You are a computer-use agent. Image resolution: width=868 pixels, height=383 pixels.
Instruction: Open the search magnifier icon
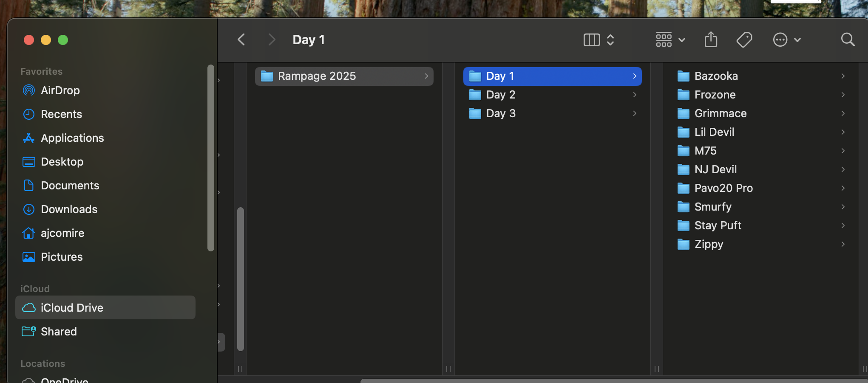coord(848,40)
